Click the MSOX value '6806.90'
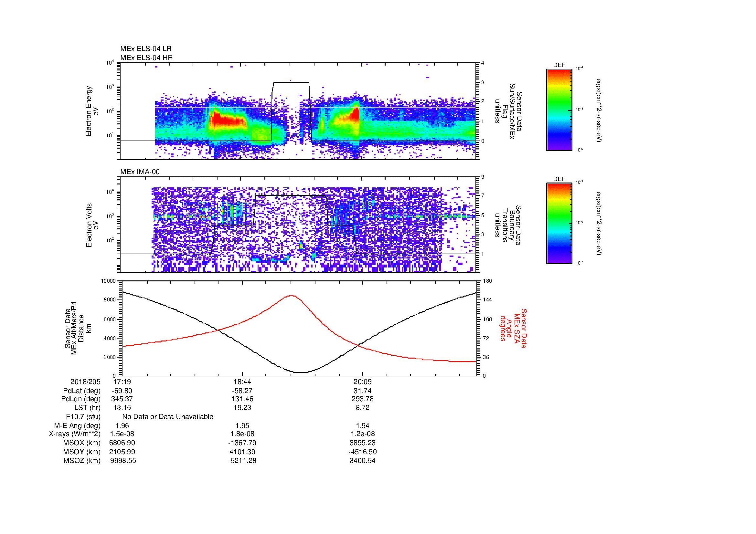Viewport: 756px width, 534px height. 122,443
